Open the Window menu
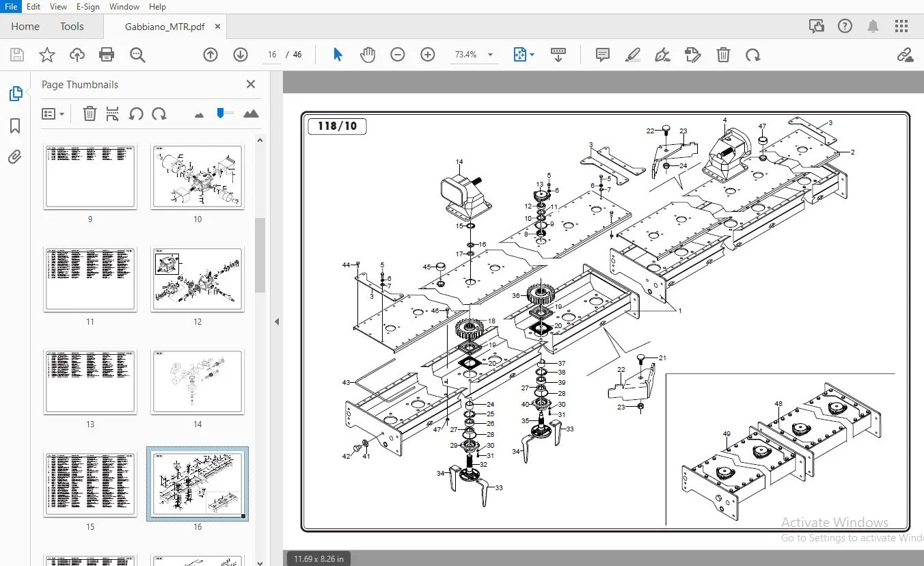This screenshot has height=566, width=924. tap(124, 7)
